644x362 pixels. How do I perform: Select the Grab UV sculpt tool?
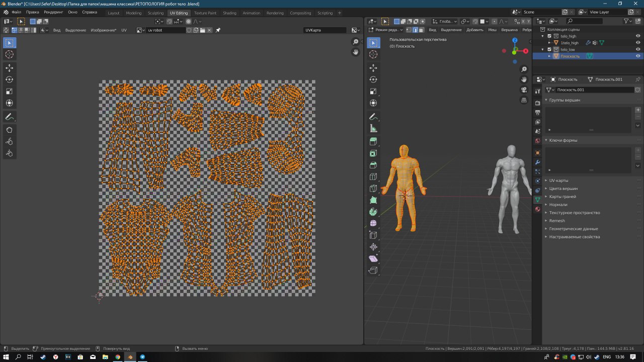point(9,130)
